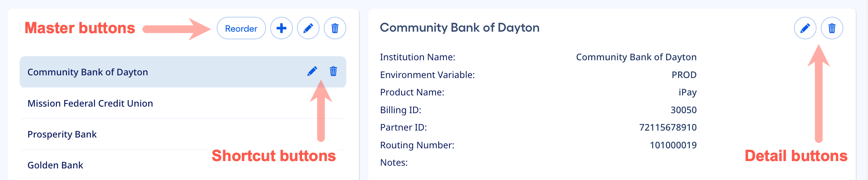This screenshot has width=868, height=180.
Task: Click the Partner ID value 72115678910
Action: point(668,127)
